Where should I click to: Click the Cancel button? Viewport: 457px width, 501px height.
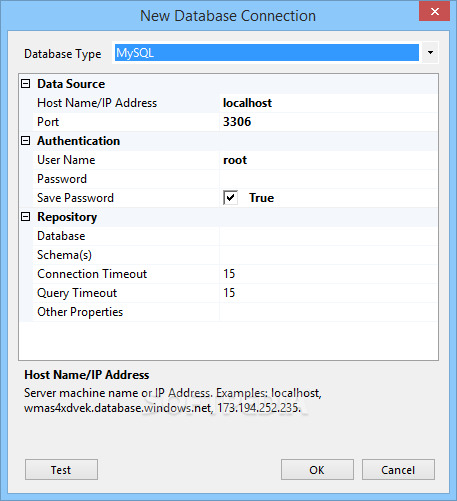398,470
